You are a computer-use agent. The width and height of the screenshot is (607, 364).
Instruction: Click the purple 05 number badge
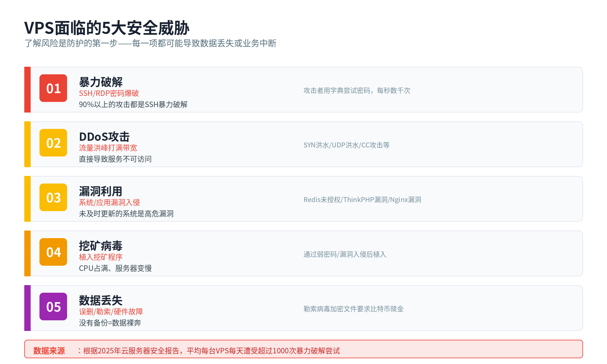click(x=53, y=306)
